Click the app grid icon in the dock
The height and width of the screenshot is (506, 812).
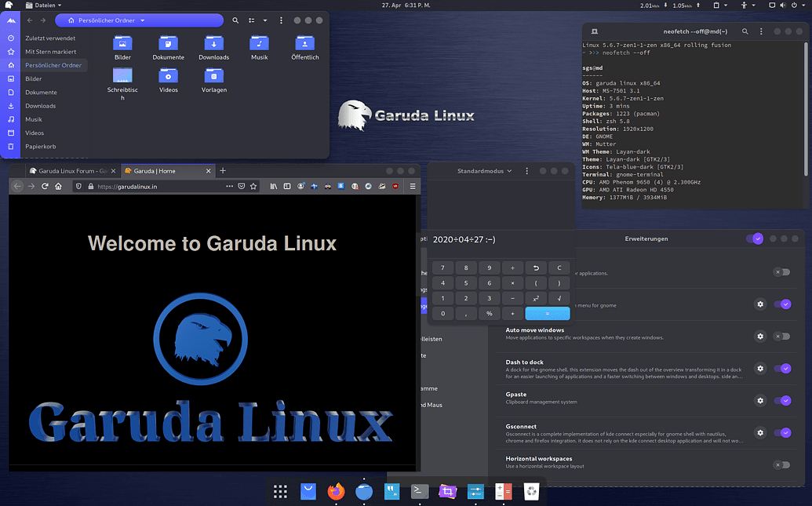point(280,492)
